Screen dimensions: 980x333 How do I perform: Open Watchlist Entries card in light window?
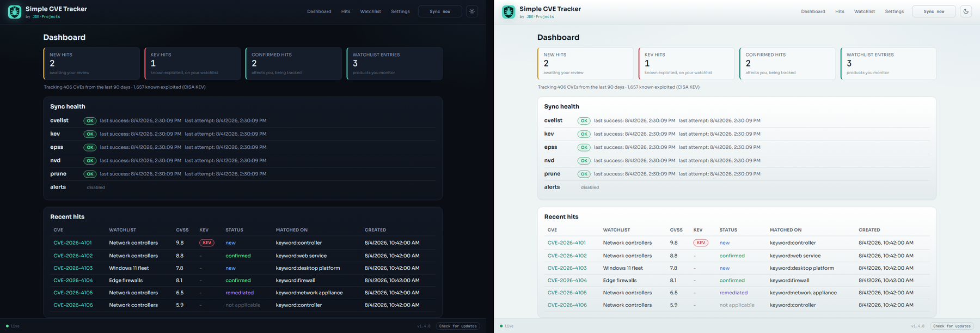pos(889,64)
